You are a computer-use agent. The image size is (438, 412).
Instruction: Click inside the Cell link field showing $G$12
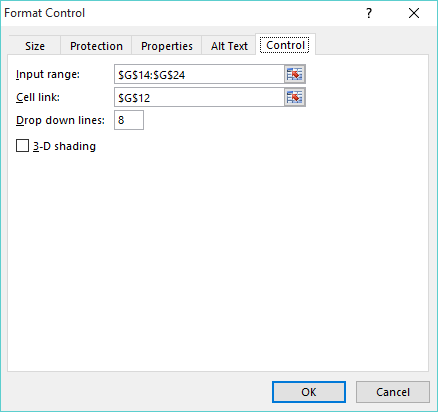tap(199, 97)
